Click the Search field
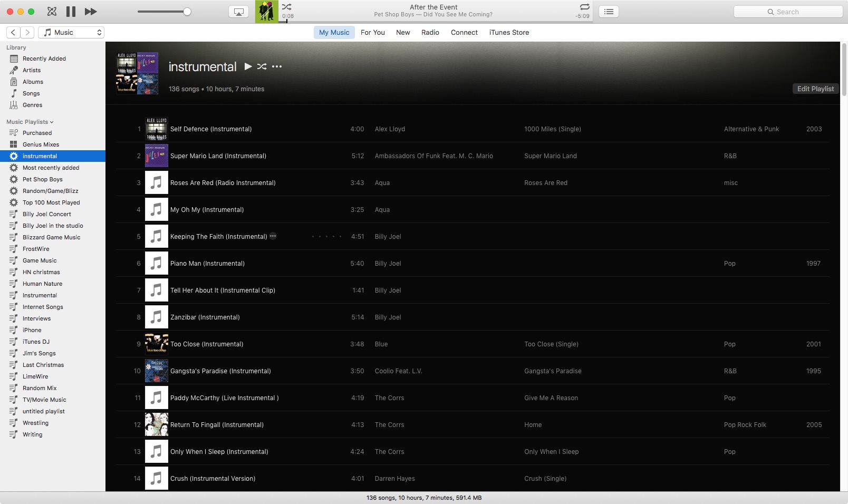Image resolution: width=848 pixels, height=504 pixels. pos(788,12)
